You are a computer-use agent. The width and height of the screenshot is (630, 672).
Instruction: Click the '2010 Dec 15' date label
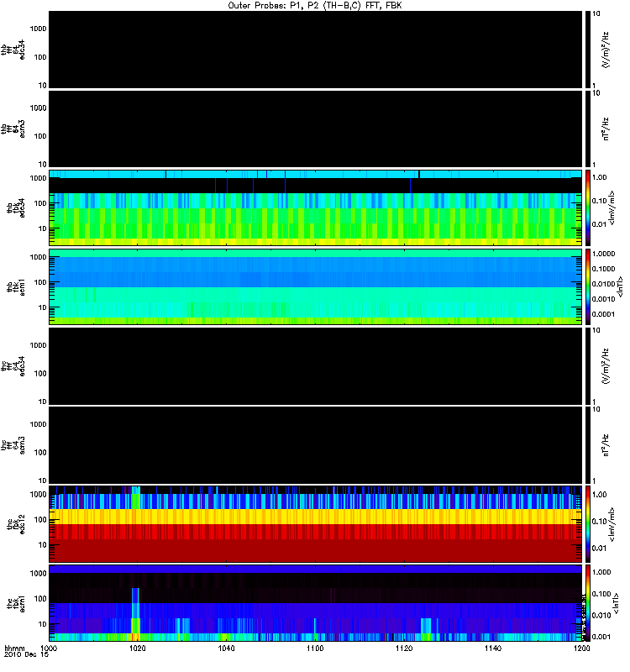(x=26, y=654)
